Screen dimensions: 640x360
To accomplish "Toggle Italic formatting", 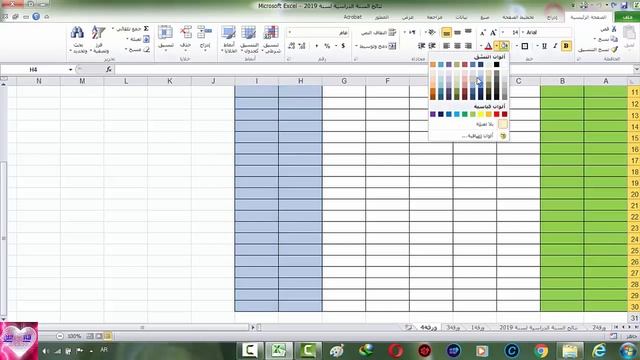I will click(555, 46).
